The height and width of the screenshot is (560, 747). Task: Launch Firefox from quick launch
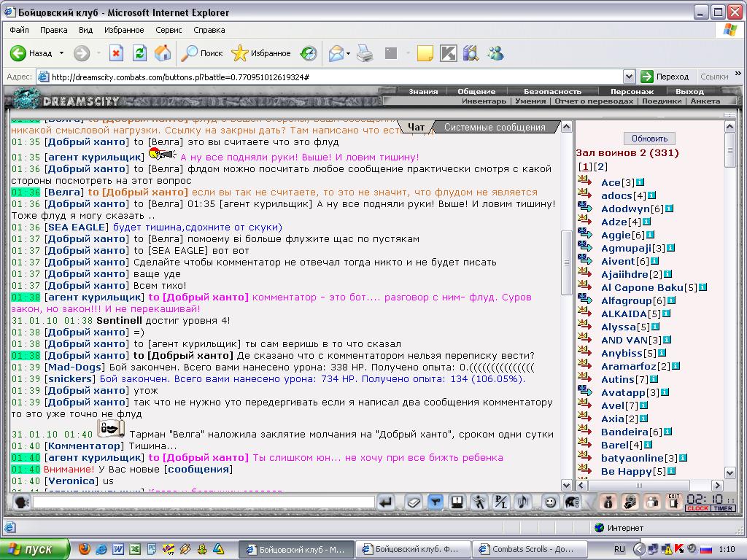(84, 549)
